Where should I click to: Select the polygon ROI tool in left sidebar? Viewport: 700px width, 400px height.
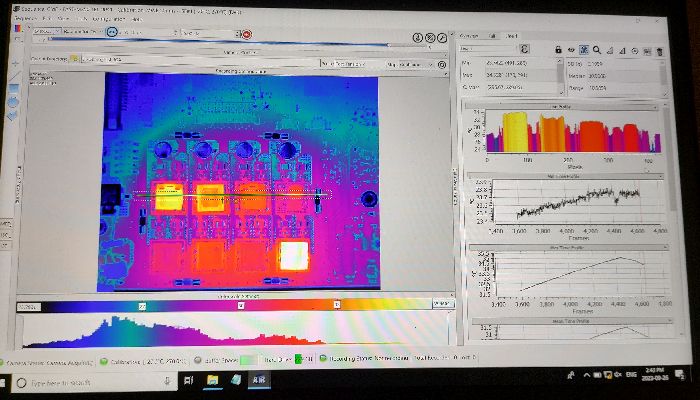pyautogui.click(x=12, y=116)
